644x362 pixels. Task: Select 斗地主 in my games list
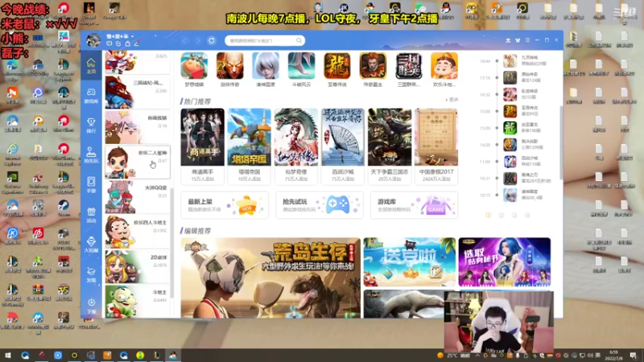(138, 302)
